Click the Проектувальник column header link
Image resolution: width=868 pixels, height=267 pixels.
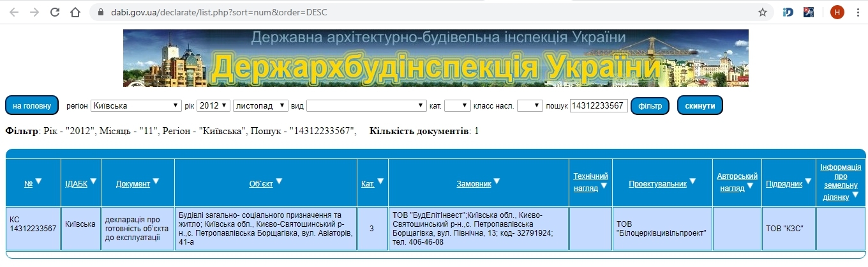[657, 184]
